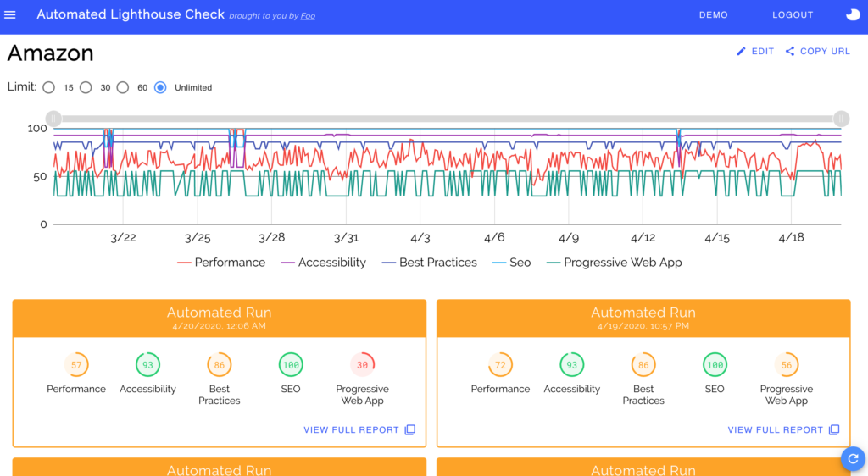Toggle dark mode moon icon
Viewport: 868px width, 476px height.
click(853, 15)
